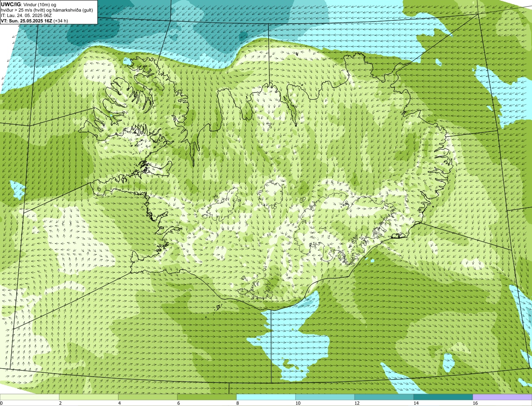
Task: Choose the 4–6 m/s green legend swatch
Action: pos(148,397)
